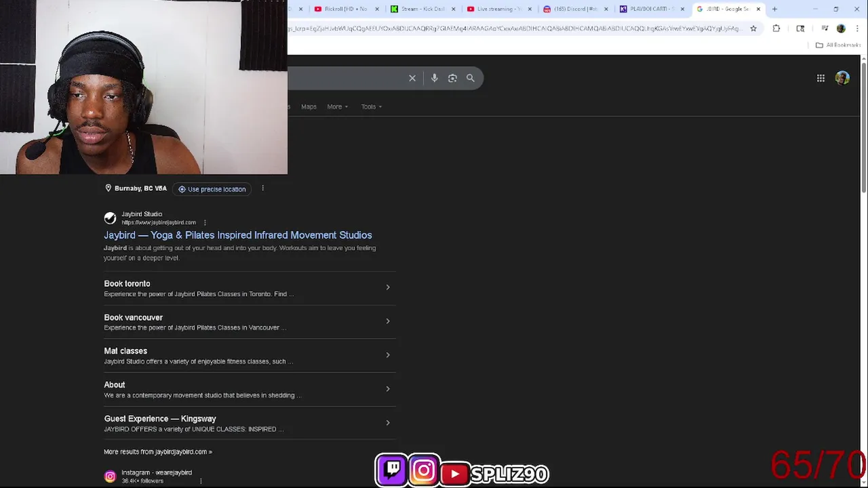Open result options next to jaybirdjaybird.com URL

pyautogui.click(x=205, y=222)
